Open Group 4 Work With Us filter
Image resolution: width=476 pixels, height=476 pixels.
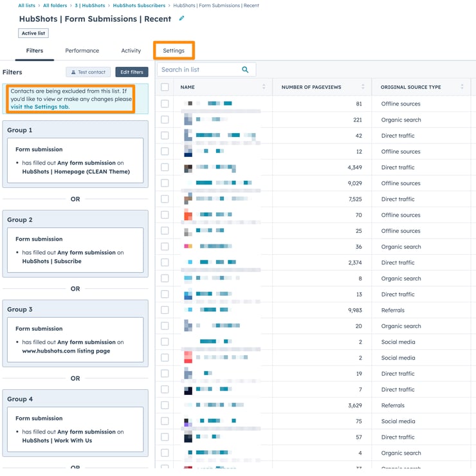click(x=75, y=429)
